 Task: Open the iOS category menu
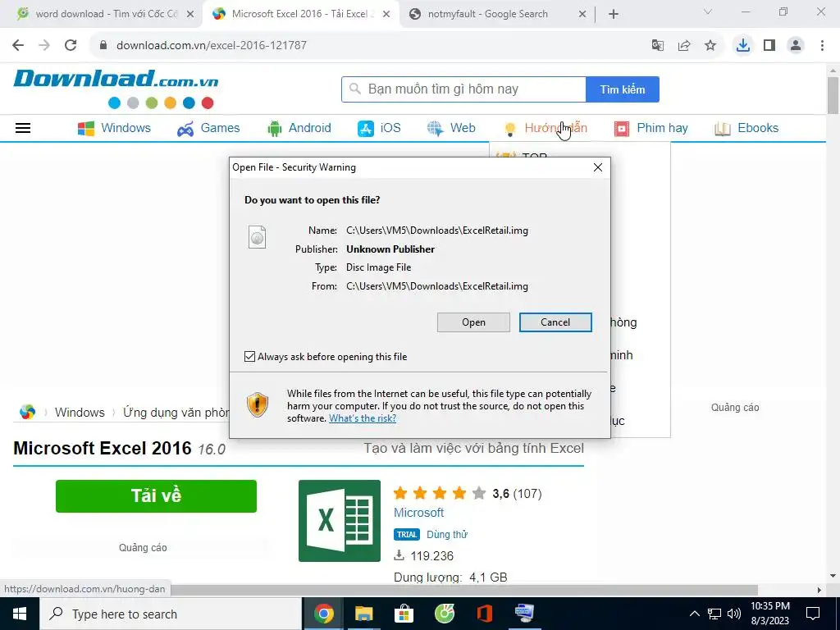379,128
